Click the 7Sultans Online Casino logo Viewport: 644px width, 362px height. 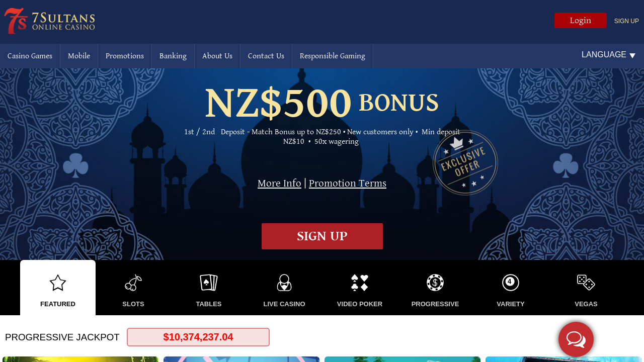pos(49,21)
